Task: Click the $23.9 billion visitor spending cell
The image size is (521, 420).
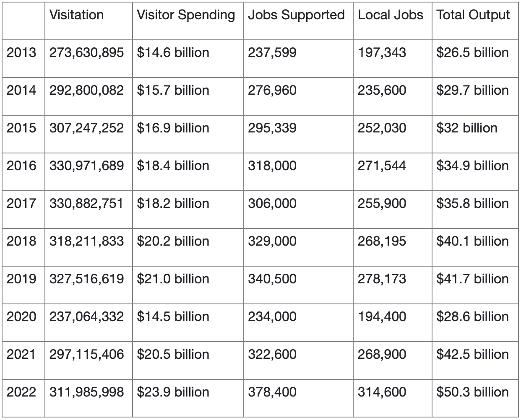Action: 173,392
